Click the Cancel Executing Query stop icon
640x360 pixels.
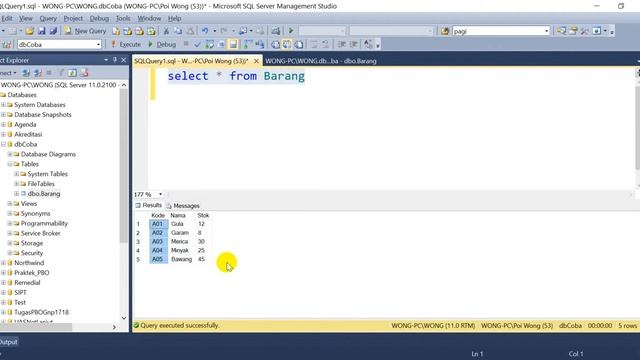186,44
